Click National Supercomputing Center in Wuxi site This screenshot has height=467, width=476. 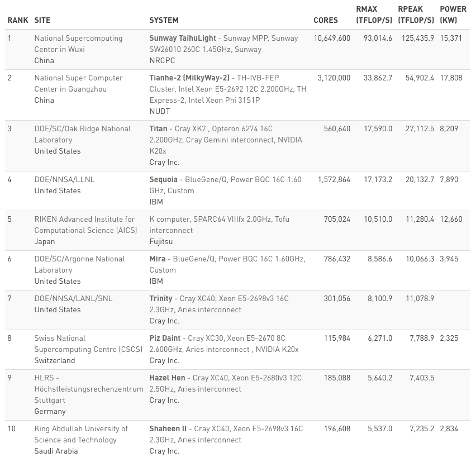78,44
